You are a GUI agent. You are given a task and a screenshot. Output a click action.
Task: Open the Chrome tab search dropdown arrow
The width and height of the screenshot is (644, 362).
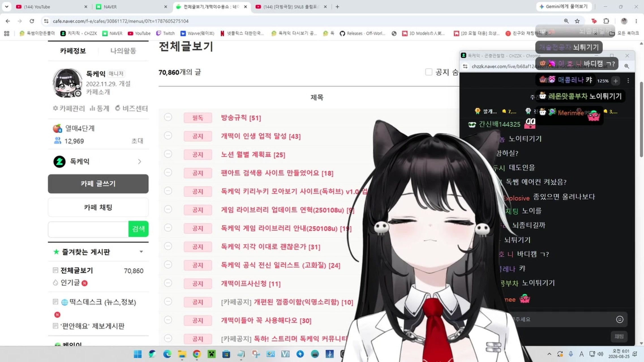[7, 7]
